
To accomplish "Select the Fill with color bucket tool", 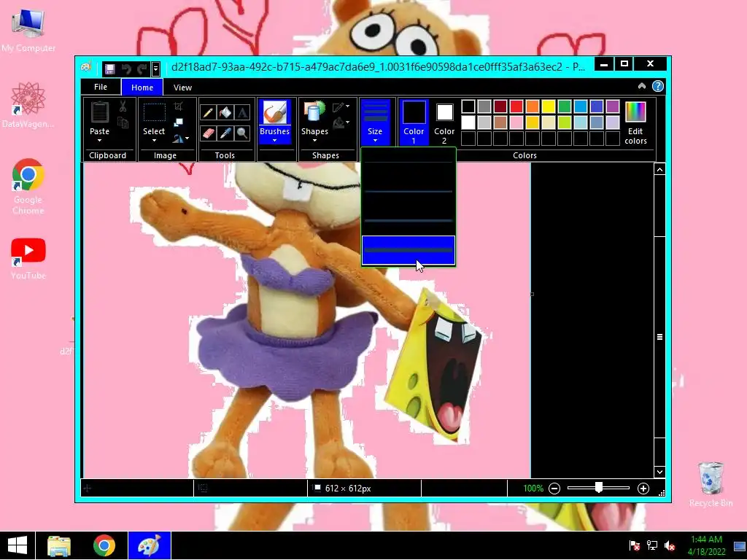I will click(x=225, y=113).
